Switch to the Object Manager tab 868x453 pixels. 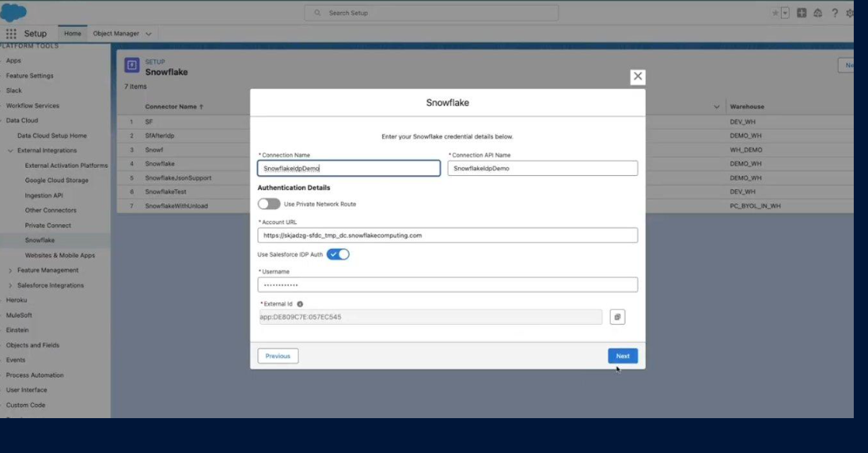[x=116, y=34]
